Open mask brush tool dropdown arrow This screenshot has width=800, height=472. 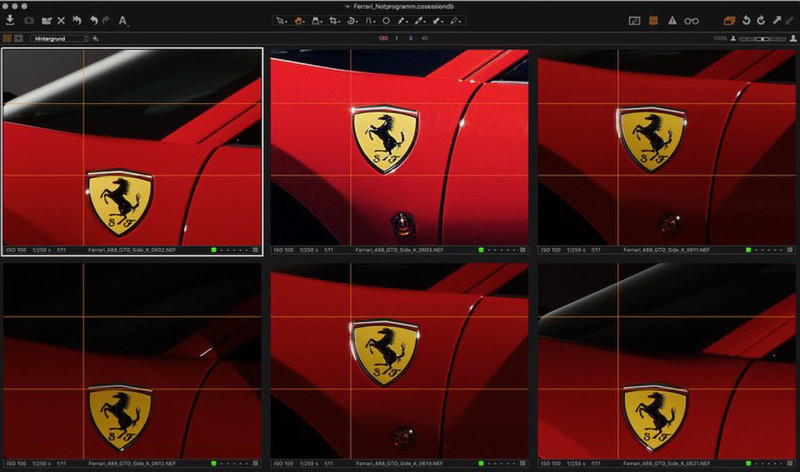(442, 22)
